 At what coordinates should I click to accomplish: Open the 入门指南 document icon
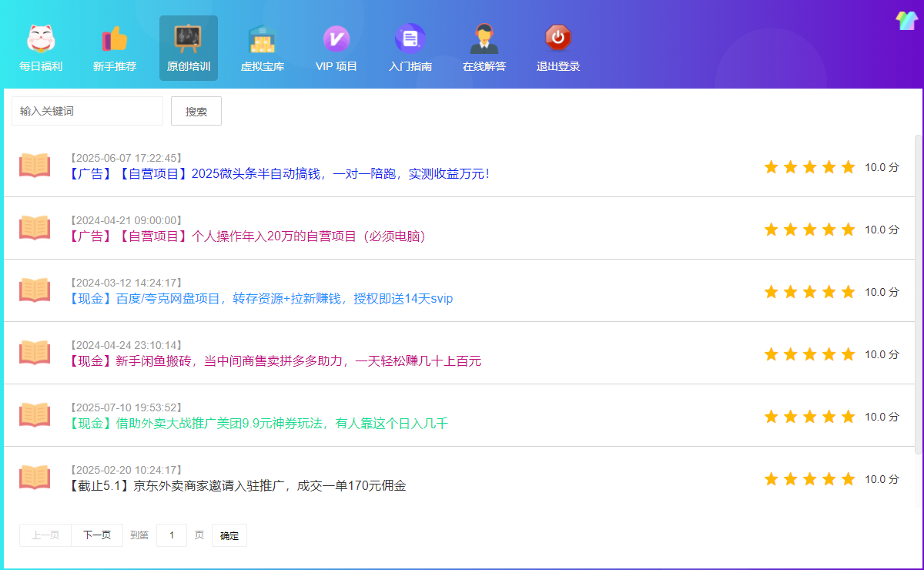pos(410,39)
